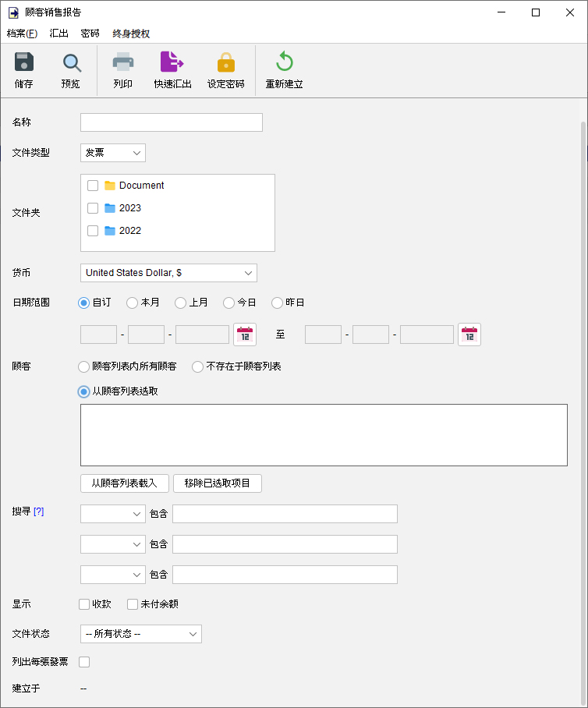This screenshot has height=708, width=588.
Task: Click the start date last field
Action: (202, 335)
